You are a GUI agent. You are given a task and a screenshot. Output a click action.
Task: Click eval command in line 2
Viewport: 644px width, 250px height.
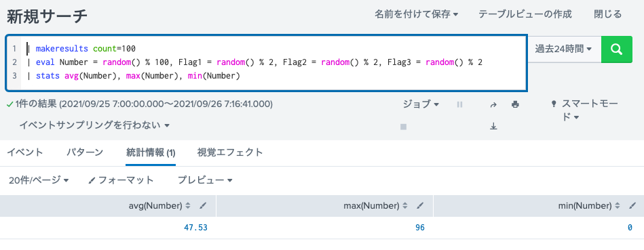(45, 62)
